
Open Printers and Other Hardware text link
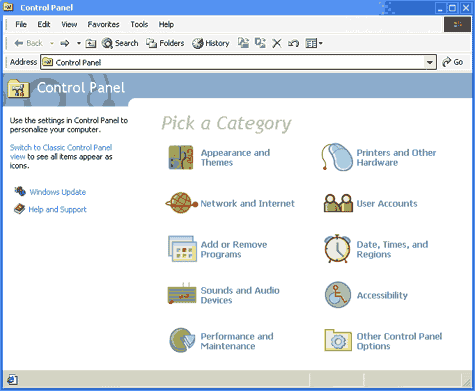396,157
